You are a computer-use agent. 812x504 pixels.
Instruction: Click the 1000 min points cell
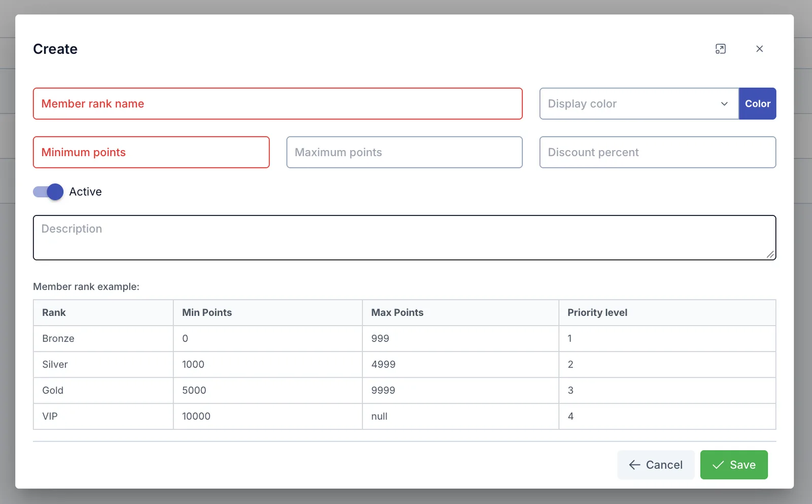268,364
